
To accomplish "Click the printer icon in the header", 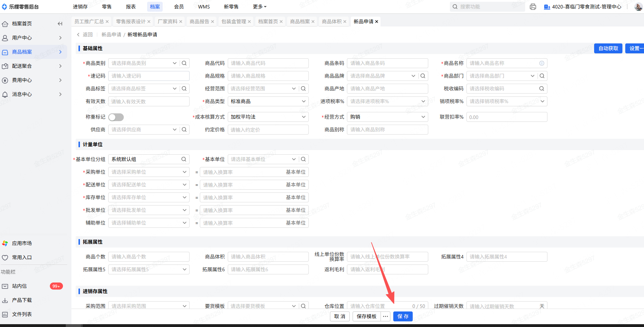I will 533,7.
